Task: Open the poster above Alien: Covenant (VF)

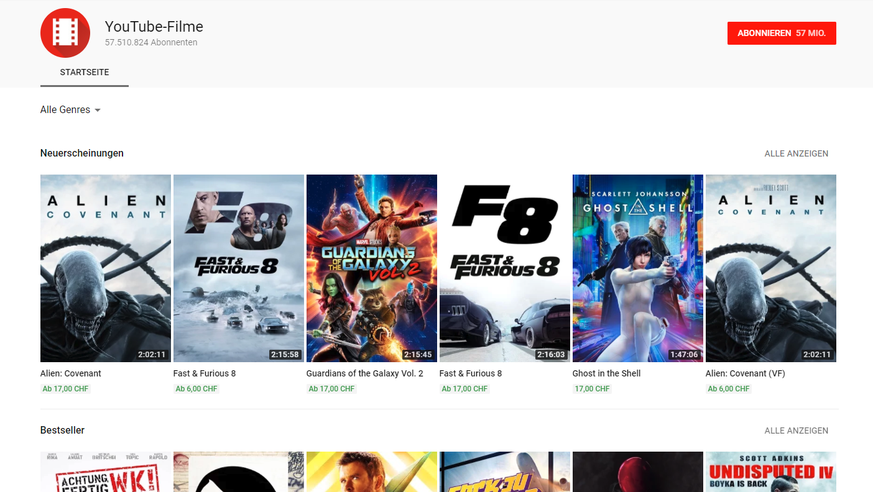Action: (x=771, y=268)
